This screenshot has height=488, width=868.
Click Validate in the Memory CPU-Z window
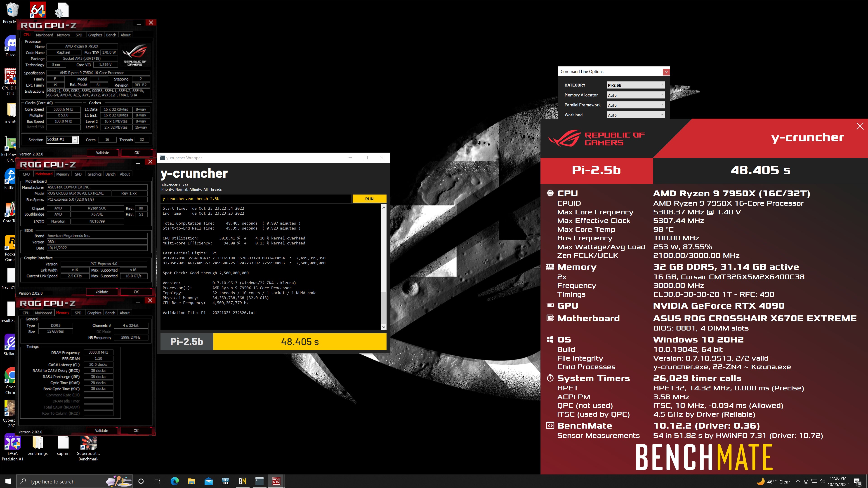(x=101, y=431)
